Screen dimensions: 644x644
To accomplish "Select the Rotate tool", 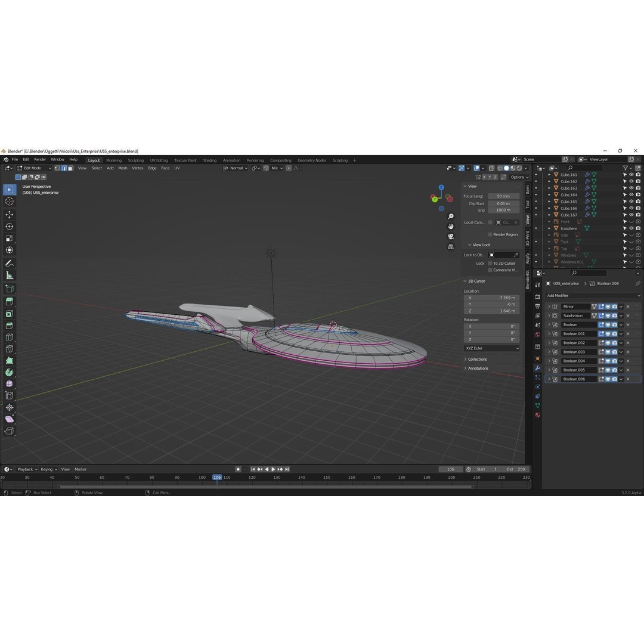I will click(10, 227).
